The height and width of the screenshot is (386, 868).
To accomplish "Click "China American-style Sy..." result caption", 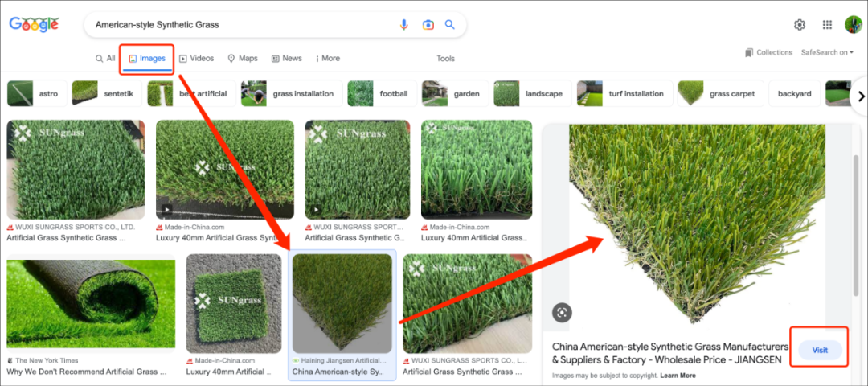I will 337,372.
